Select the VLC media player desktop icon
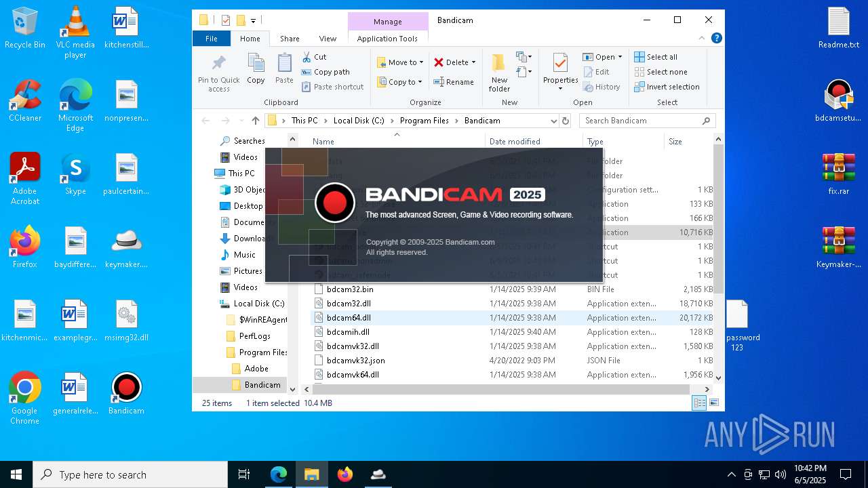This screenshot has height=488, width=868. tap(75, 33)
